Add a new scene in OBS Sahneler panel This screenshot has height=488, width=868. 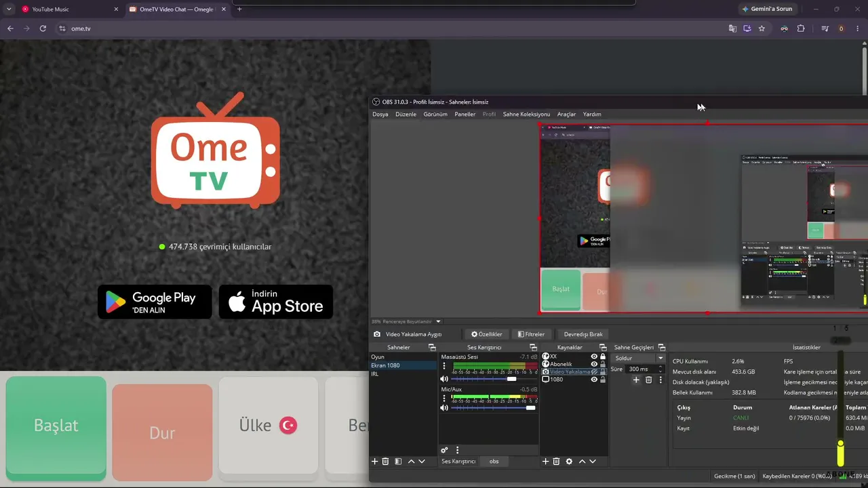coord(374,462)
